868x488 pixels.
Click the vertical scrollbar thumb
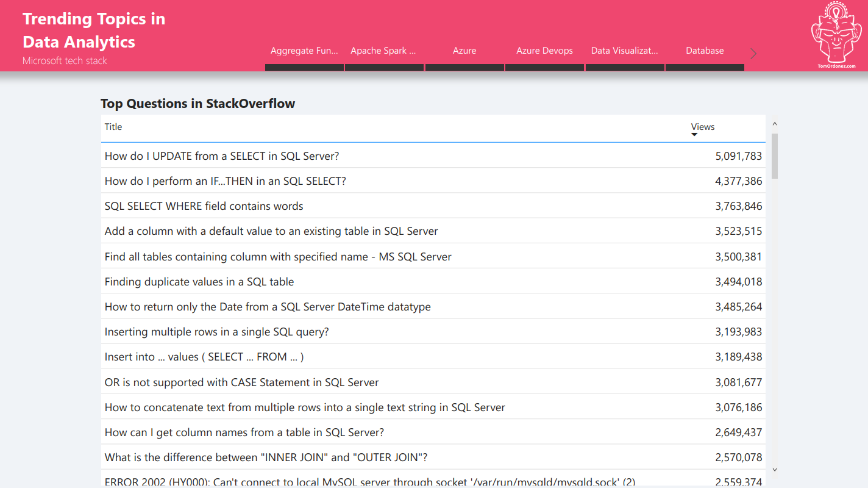coord(775,156)
